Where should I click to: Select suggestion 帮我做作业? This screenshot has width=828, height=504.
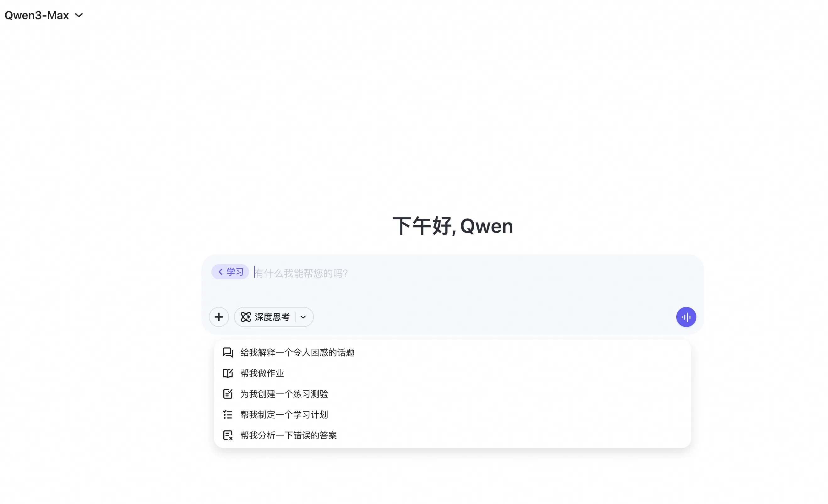pyautogui.click(x=262, y=373)
